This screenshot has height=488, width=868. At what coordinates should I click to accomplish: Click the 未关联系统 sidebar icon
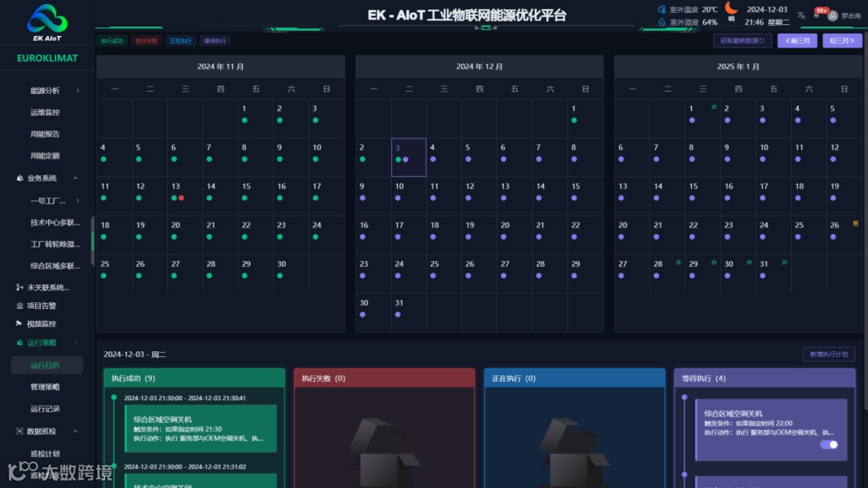(x=19, y=288)
